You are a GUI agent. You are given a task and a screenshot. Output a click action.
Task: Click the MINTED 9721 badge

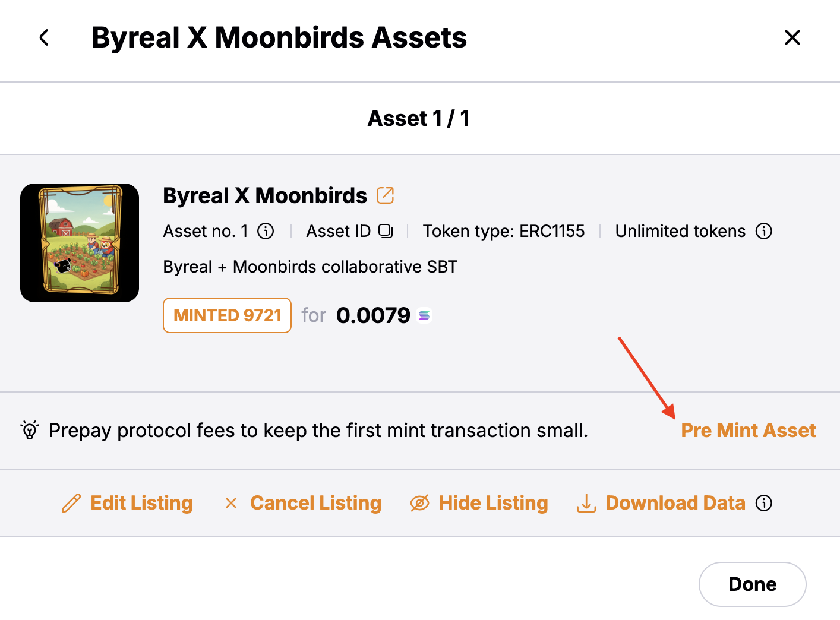227,315
